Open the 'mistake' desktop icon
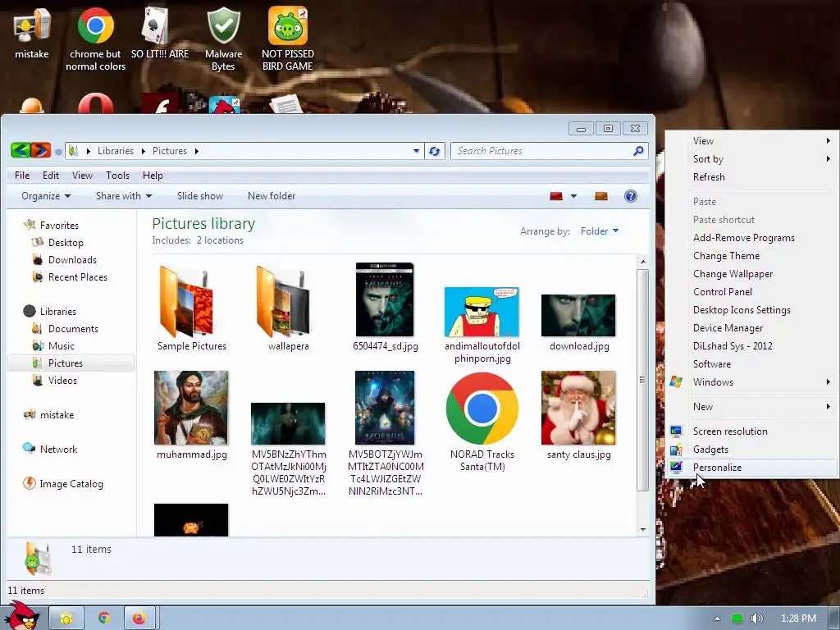 pos(32,33)
